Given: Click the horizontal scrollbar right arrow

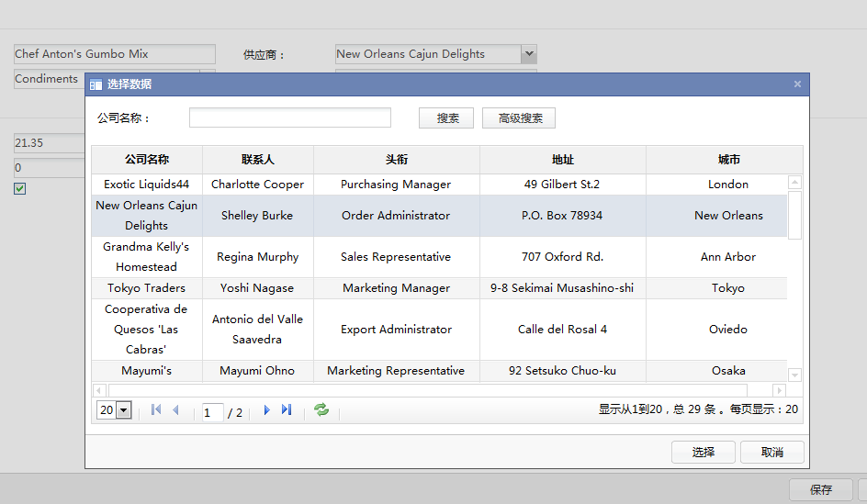Looking at the screenshot, I should coord(779,390).
